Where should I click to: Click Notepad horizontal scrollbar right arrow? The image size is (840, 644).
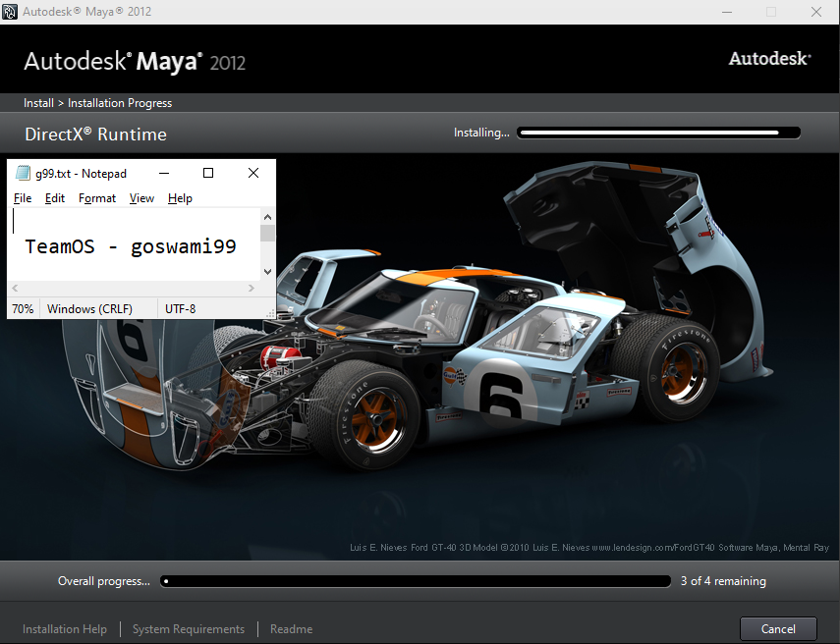tap(252, 288)
